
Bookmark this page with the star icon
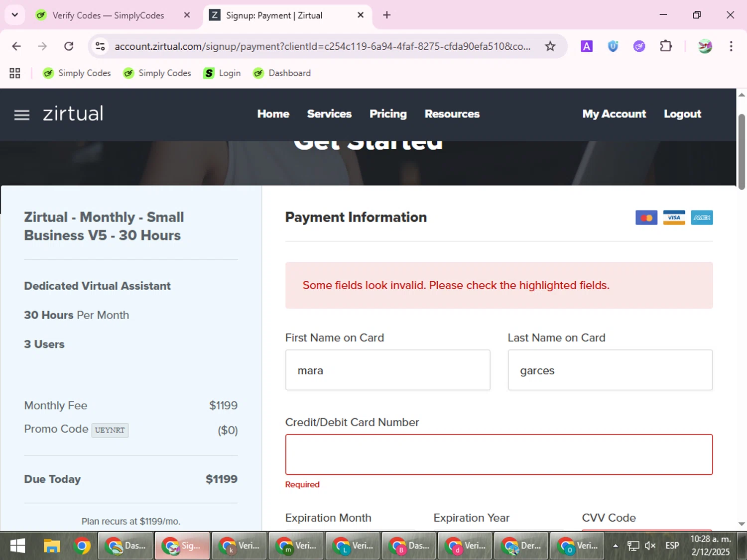tap(550, 46)
